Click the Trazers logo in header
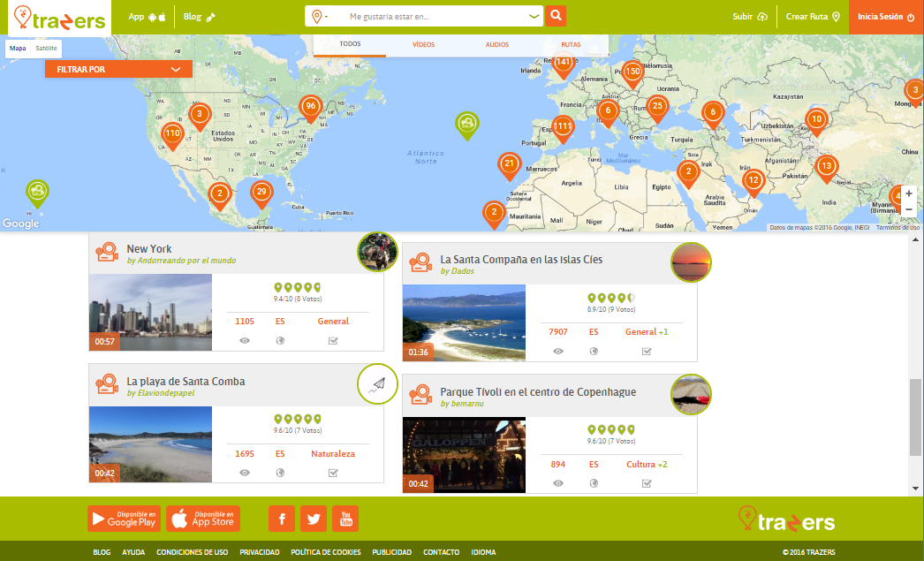This screenshot has height=561, width=924. pos(59,18)
